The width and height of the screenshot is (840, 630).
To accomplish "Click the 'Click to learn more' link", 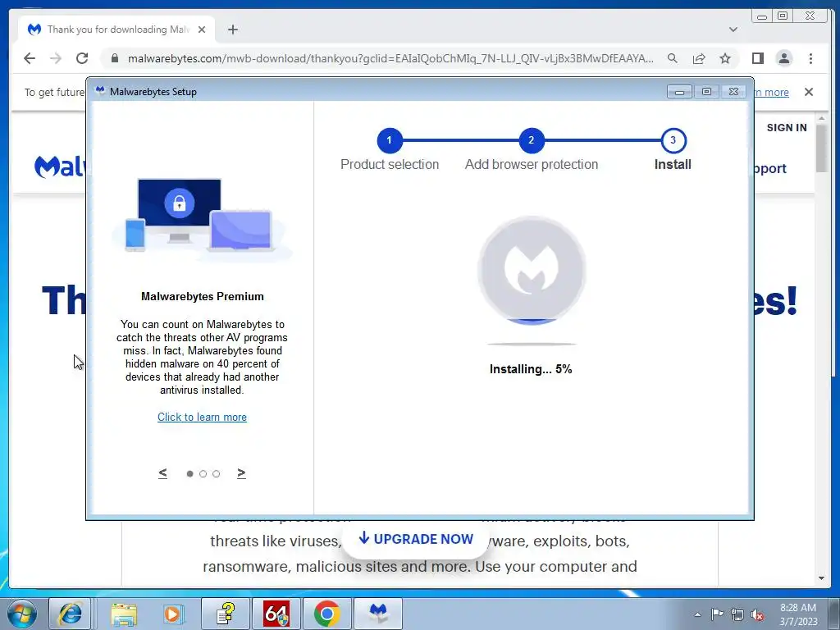I will [202, 418].
